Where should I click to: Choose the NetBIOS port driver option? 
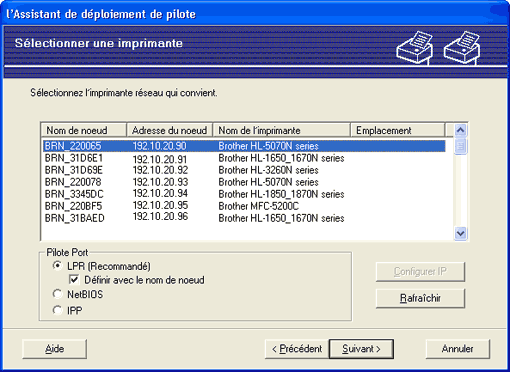[x=57, y=294]
